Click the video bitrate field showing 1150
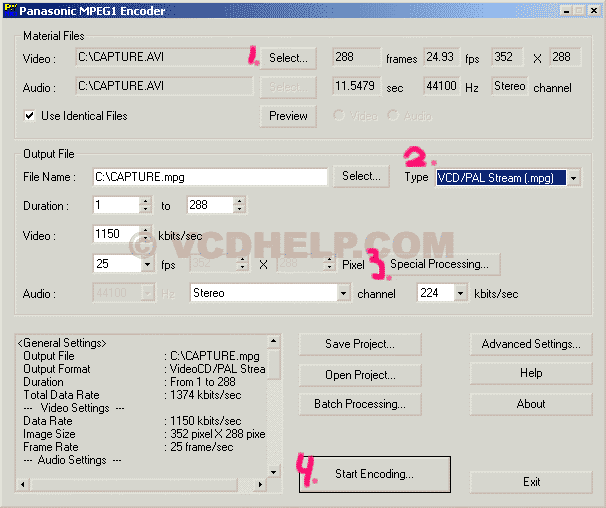This screenshot has height=508, width=606. tap(116, 234)
